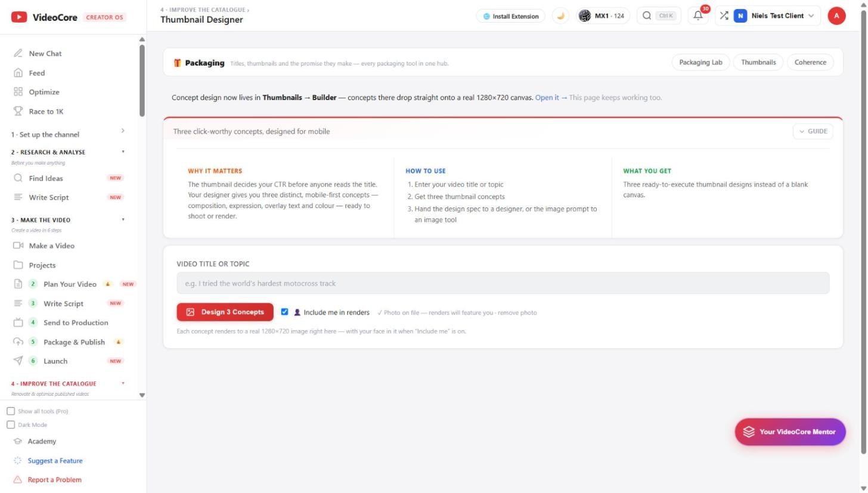The width and height of the screenshot is (868, 493).
Task: Open Send to Production step
Action: click(76, 323)
